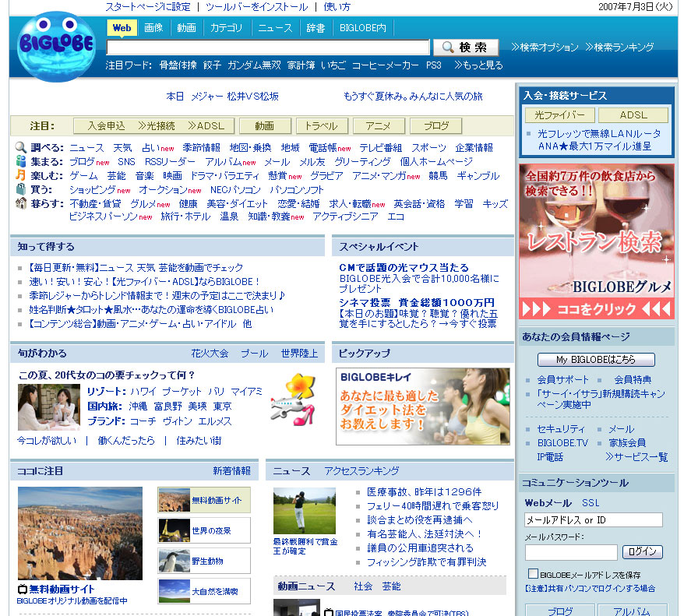
Task: Check the BIGLOBEメールアドレスを保存 checkbox
Action: tap(533, 574)
